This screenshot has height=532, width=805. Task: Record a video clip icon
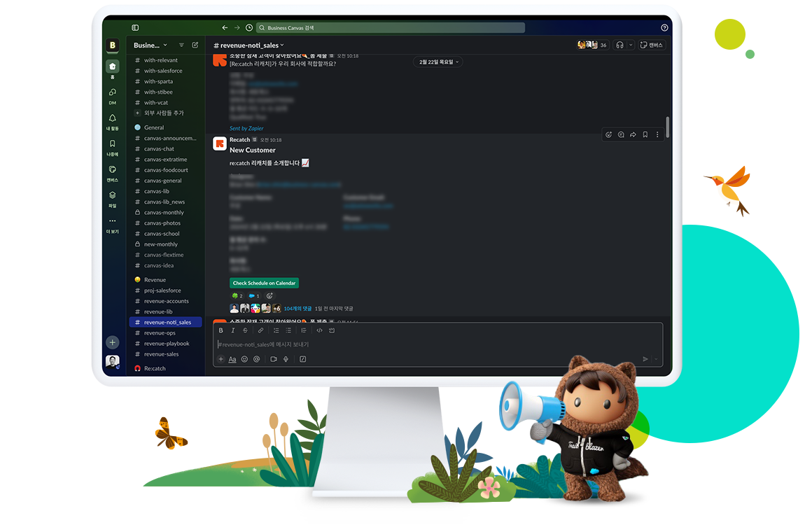(x=274, y=360)
